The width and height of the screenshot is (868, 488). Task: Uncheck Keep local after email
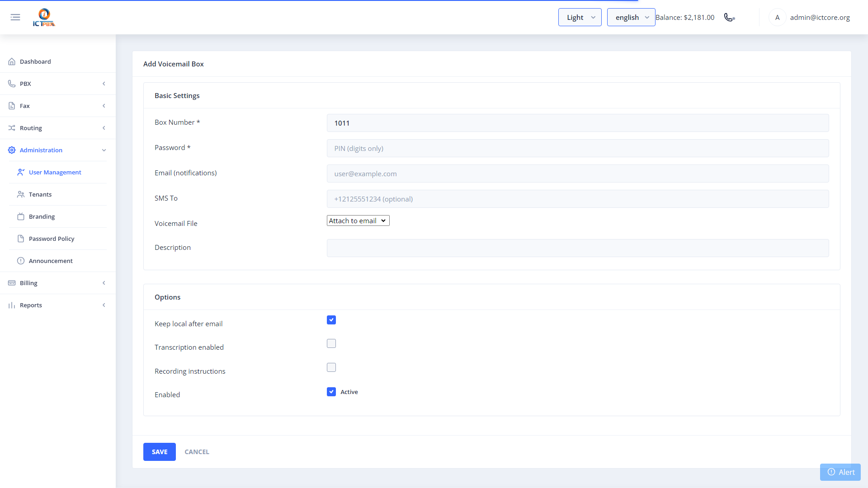(x=331, y=320)
